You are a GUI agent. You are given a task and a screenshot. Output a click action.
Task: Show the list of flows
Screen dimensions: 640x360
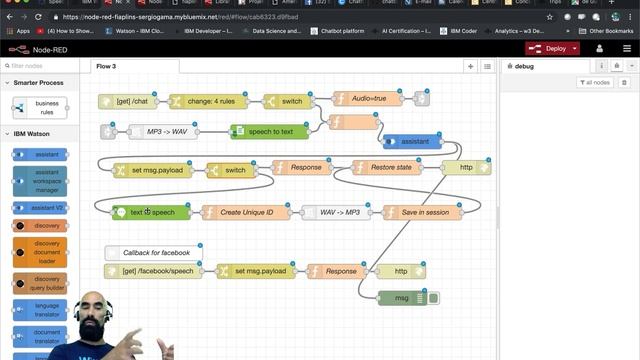[487, 66]
